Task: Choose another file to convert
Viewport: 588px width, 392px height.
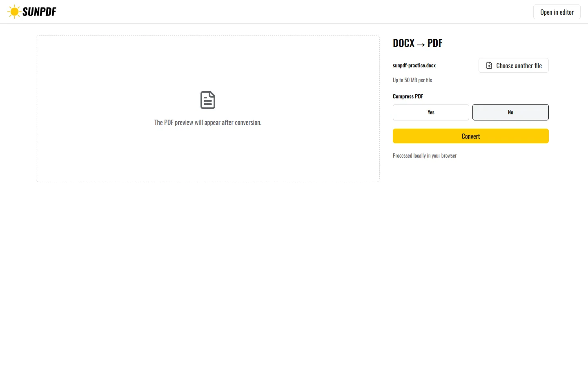Action: [514, 65]
